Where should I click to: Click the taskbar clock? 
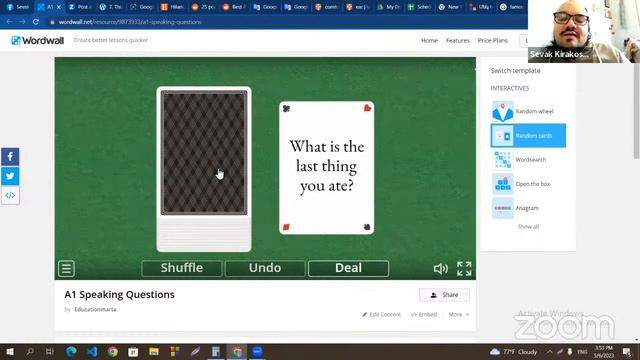click(604, 351)
